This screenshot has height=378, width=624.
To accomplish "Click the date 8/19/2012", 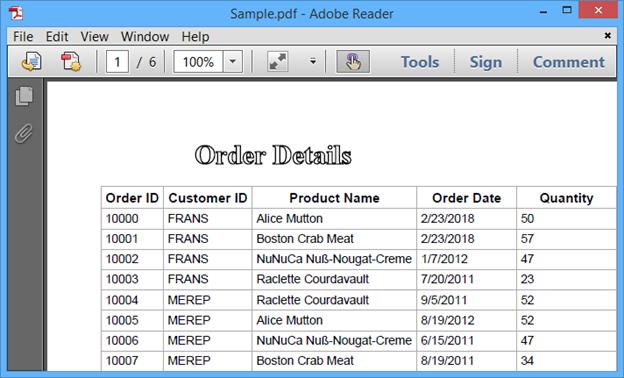I will [x=447, y=320].
